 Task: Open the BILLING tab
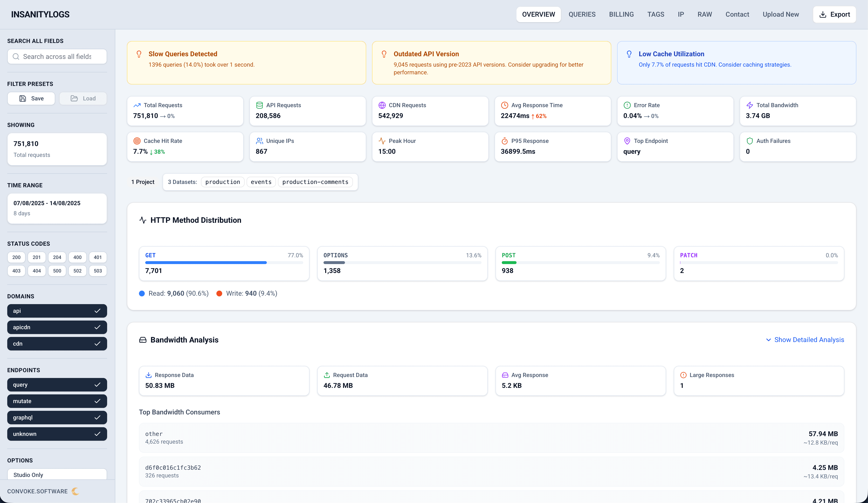621,14
